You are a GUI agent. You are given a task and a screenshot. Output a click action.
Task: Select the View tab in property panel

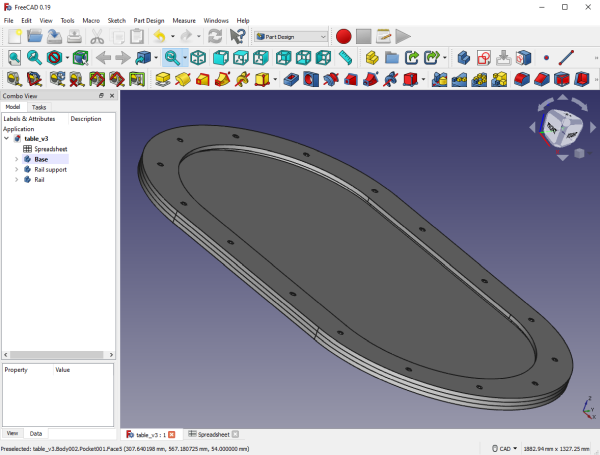12,433
